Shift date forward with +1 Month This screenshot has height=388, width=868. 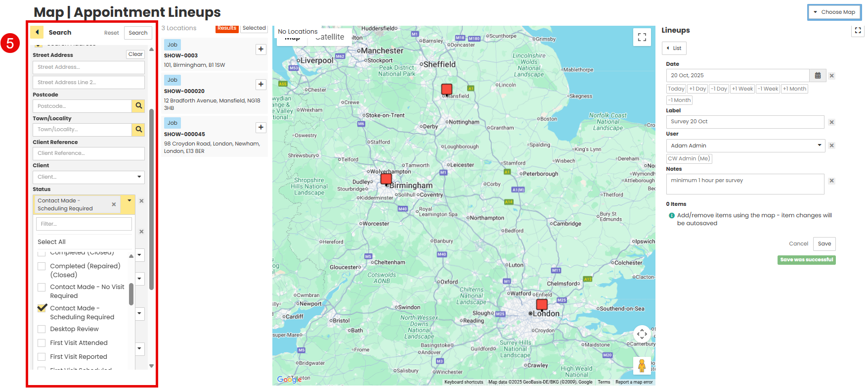pyautogui.click(x=795, y=89)
